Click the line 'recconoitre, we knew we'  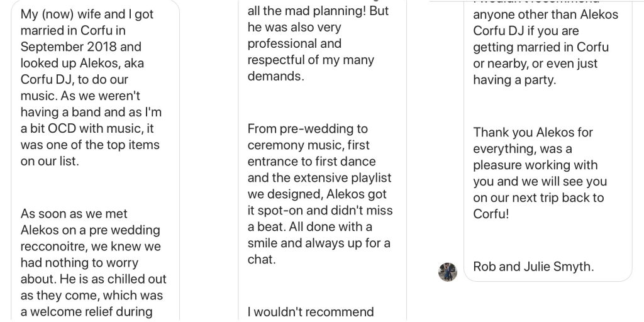point(91,247)
